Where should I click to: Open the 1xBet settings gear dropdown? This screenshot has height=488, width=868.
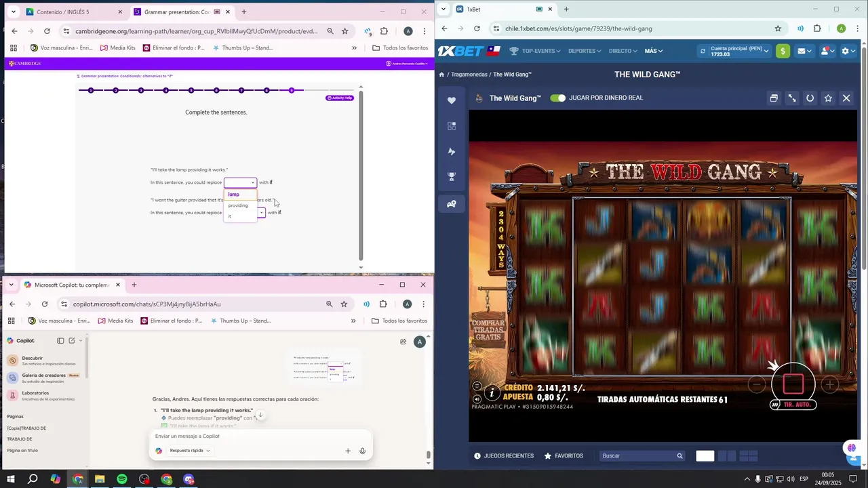(x=848, y=51)
